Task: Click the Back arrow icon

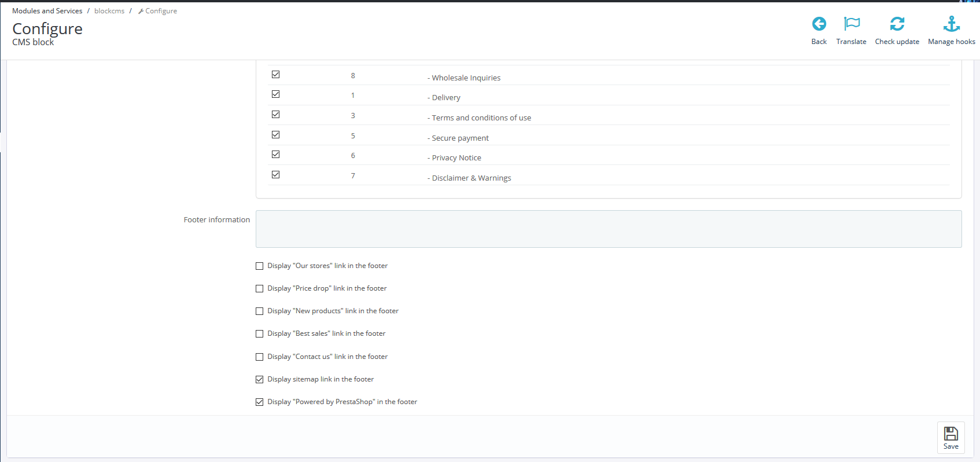Action: [x=819, y=24]
